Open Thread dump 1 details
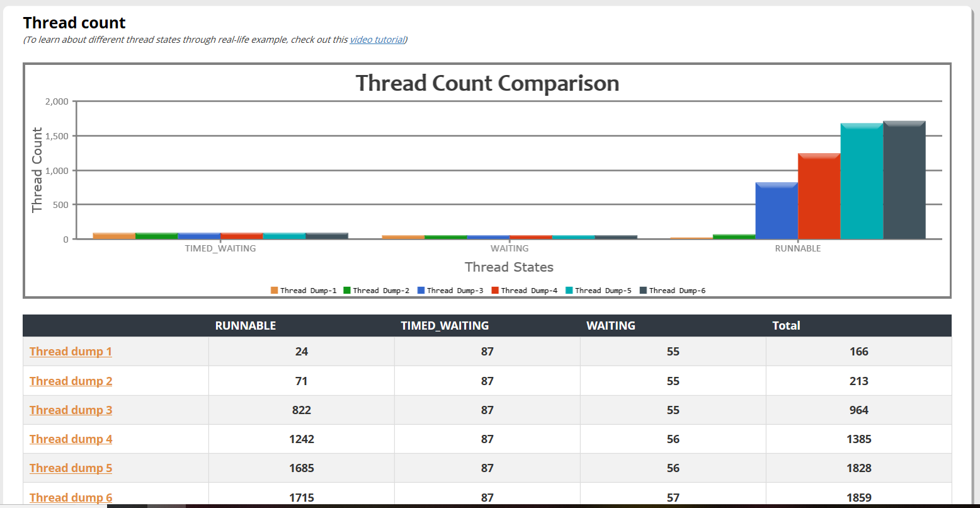This screenshot has width=980, height=508. click(70, 351)
